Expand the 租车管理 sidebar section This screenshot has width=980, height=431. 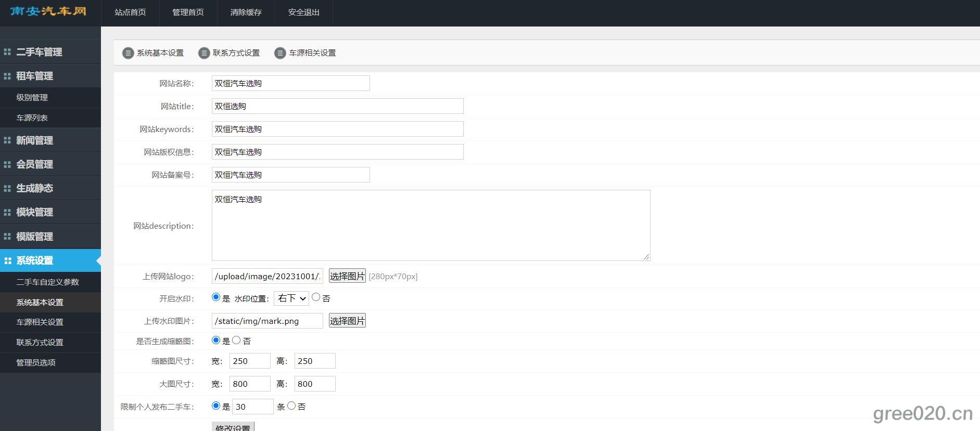click(x=34, y=76)
